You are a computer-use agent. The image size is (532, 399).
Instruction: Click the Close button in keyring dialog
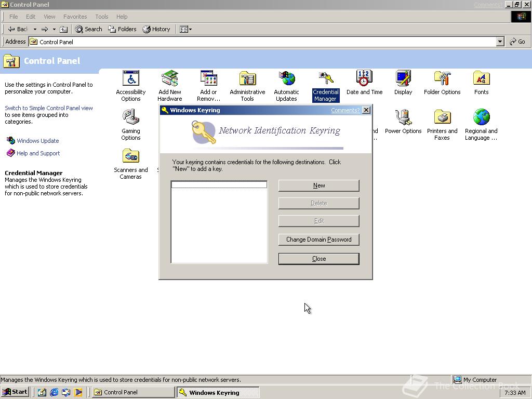319,259
